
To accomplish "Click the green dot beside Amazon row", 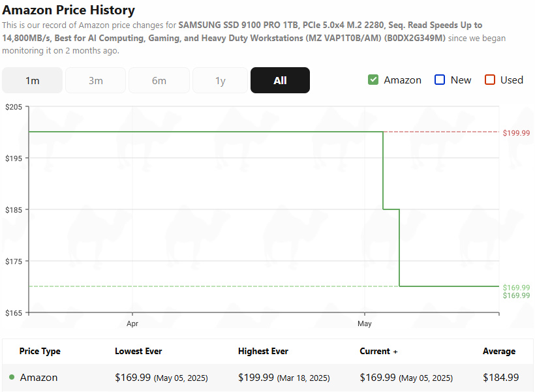I will [x=12, y=378].
